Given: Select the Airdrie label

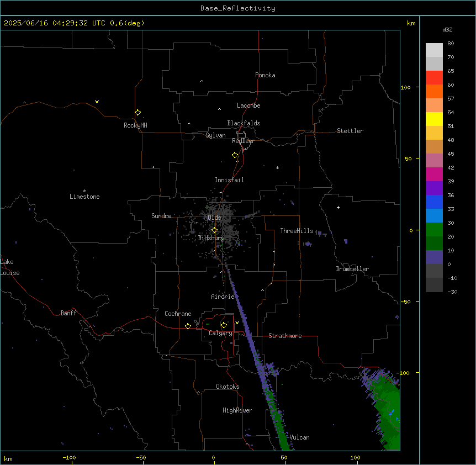Looking at the screenshot, I should pyautogui.click(x=223, y=297).
